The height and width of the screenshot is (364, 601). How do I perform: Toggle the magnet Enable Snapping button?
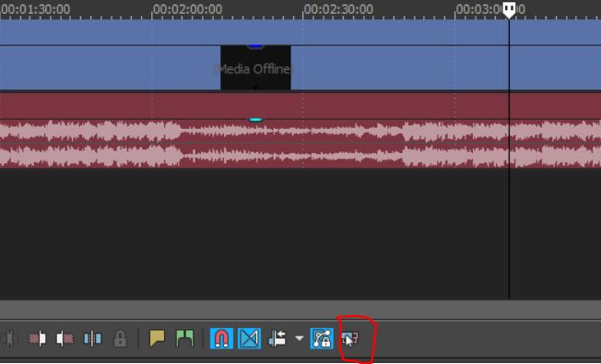[221, 339]
